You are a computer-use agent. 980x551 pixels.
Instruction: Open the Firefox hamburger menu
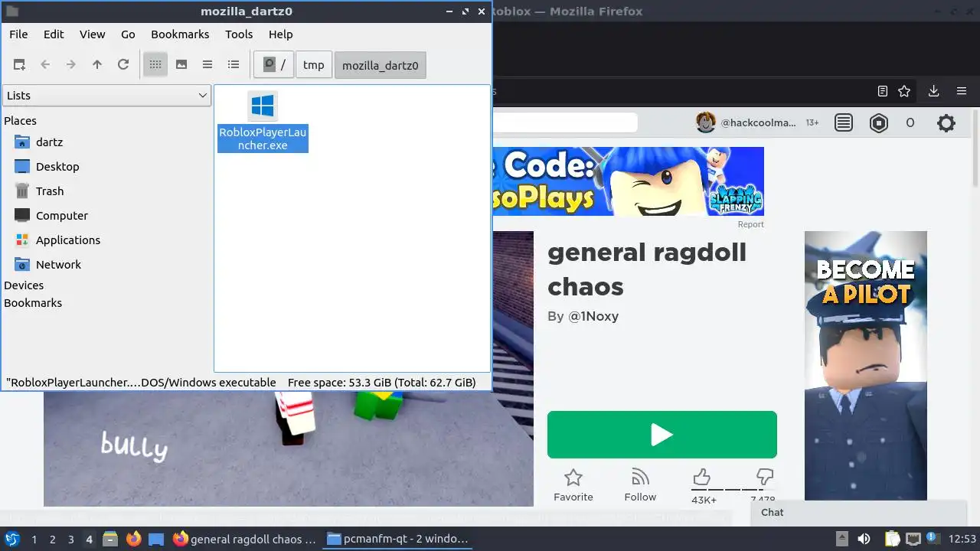click(x=962, y=91)
